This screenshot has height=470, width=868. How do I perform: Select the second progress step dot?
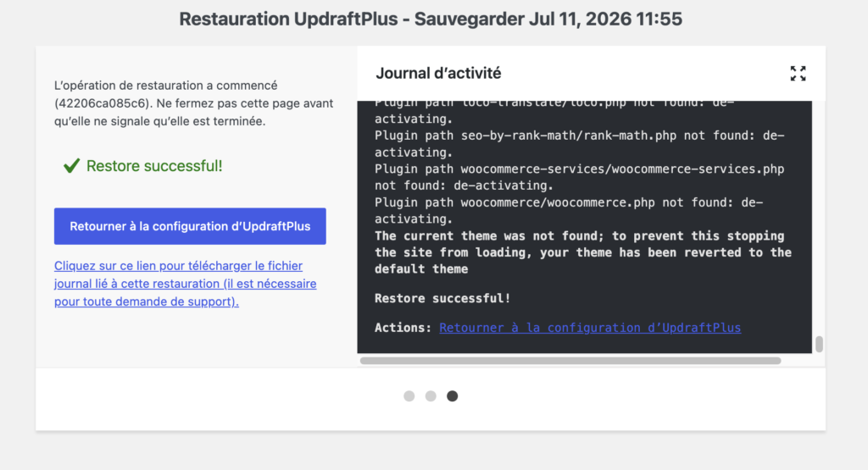tap(431, 396)
